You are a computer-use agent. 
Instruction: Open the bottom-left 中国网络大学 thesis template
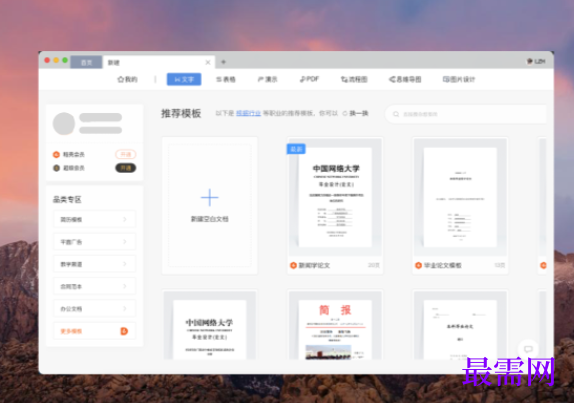point(209,325)
